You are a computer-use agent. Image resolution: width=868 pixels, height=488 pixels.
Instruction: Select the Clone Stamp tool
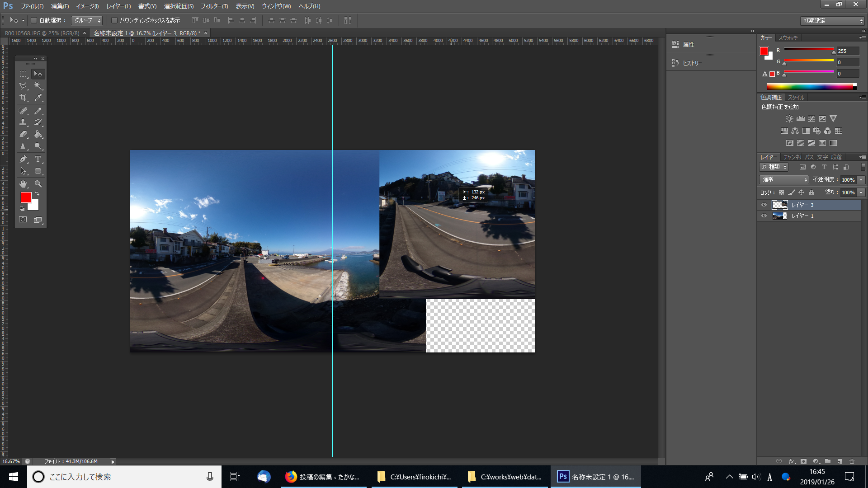23,122
